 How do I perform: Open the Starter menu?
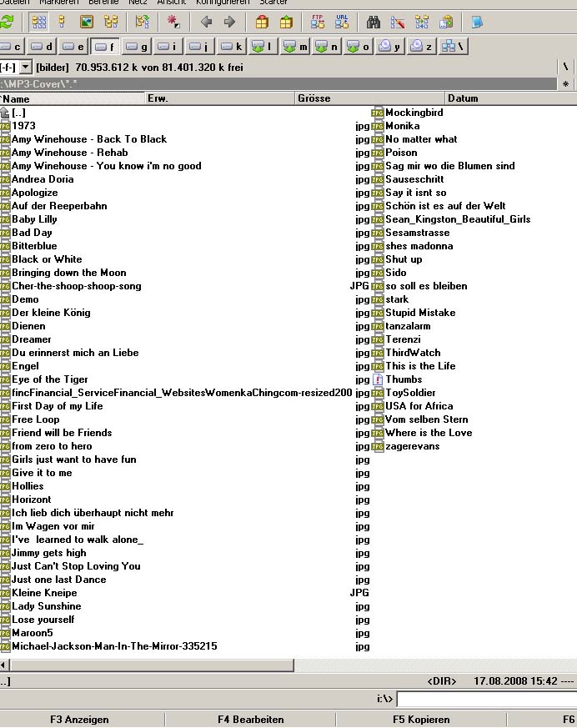pyautogui.click(x=273, y=3)
